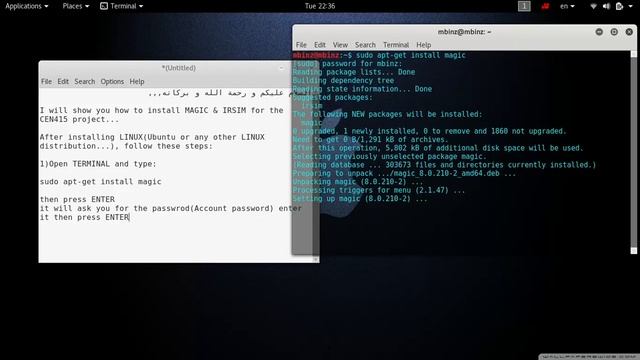The height and width of the screenshot is (360, 640).
Task: Click terminal command 'sudo apt-get install magic'
Action: [x=411, y=55]
